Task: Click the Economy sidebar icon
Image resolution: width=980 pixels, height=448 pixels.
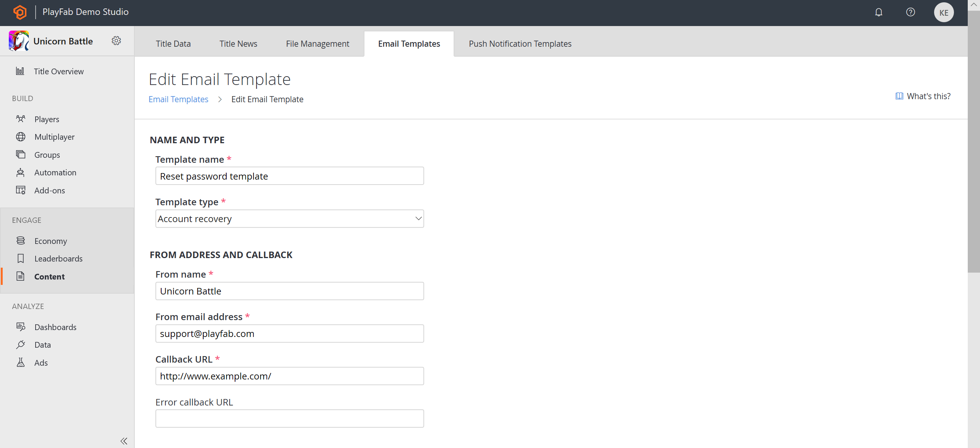Action: click(21, 240)
